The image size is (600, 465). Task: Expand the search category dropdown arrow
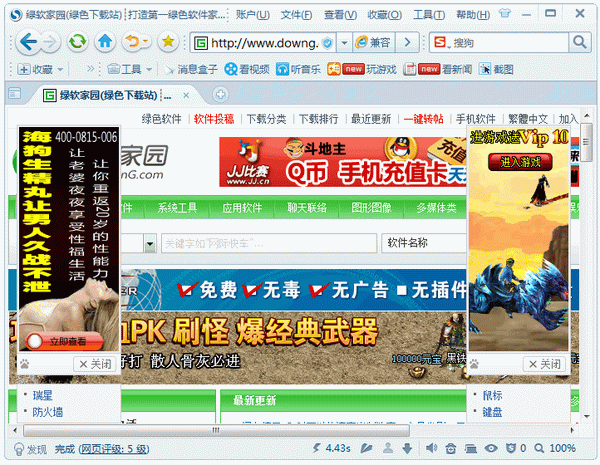(150, 243)
